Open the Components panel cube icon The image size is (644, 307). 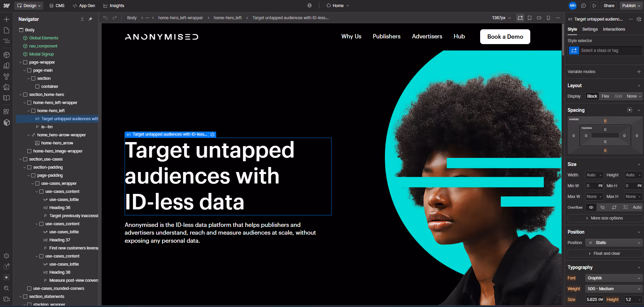point(6,55)
